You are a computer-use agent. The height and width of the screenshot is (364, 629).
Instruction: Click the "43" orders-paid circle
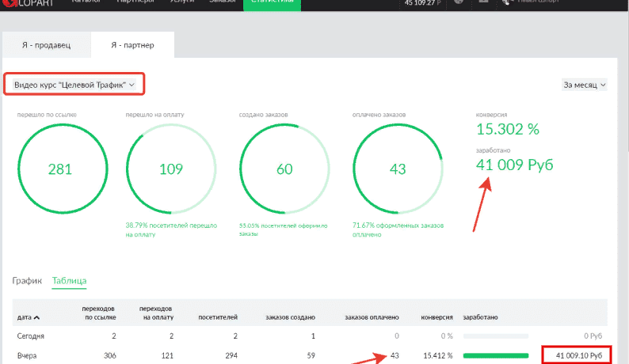click(x=398, y=169)
